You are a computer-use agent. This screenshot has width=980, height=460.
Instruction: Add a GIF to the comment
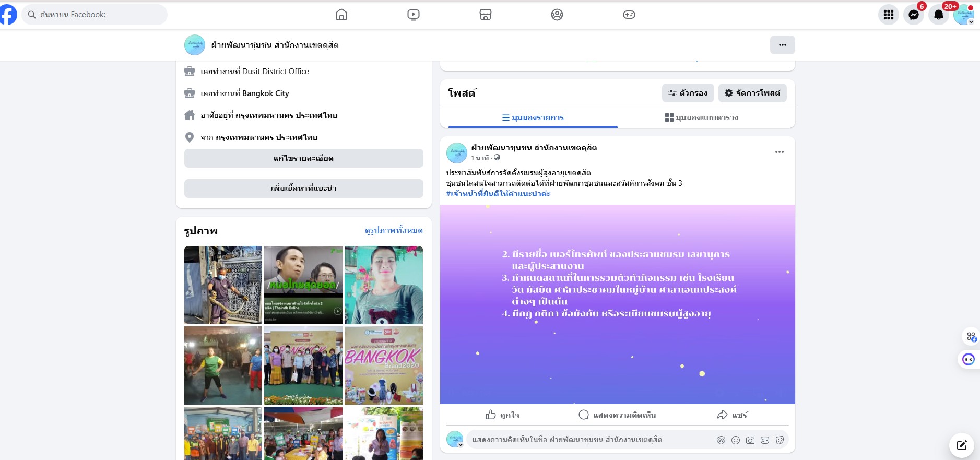tap(765, 440)
